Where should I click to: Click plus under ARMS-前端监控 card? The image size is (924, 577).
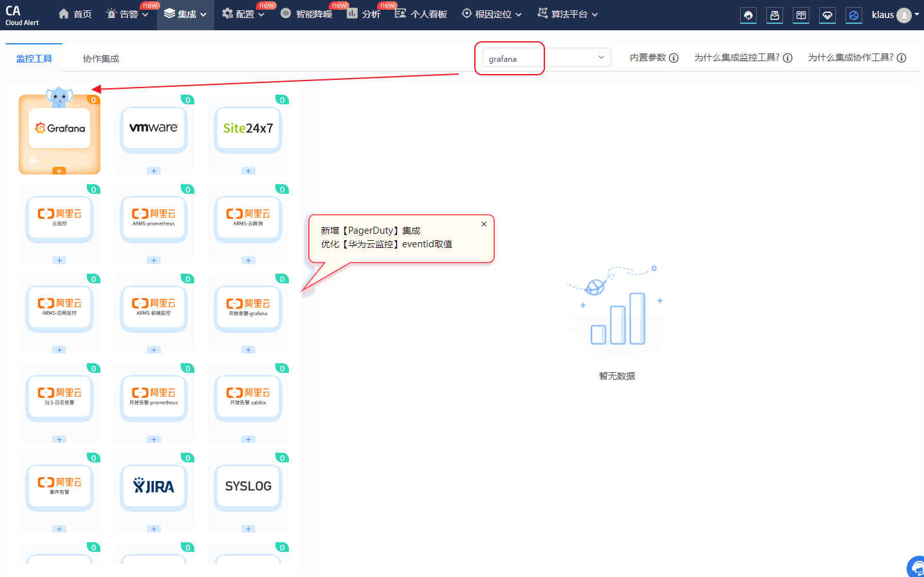point(154,350)
